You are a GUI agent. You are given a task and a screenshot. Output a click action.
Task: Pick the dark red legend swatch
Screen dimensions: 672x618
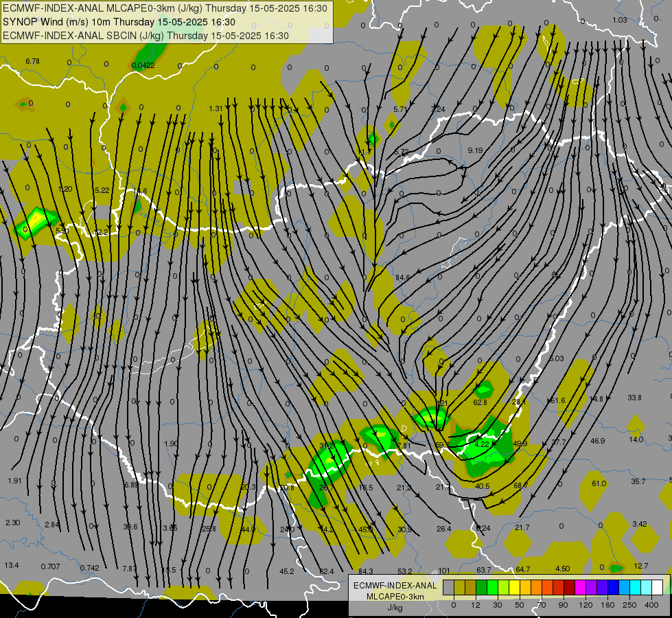point(569,587)
